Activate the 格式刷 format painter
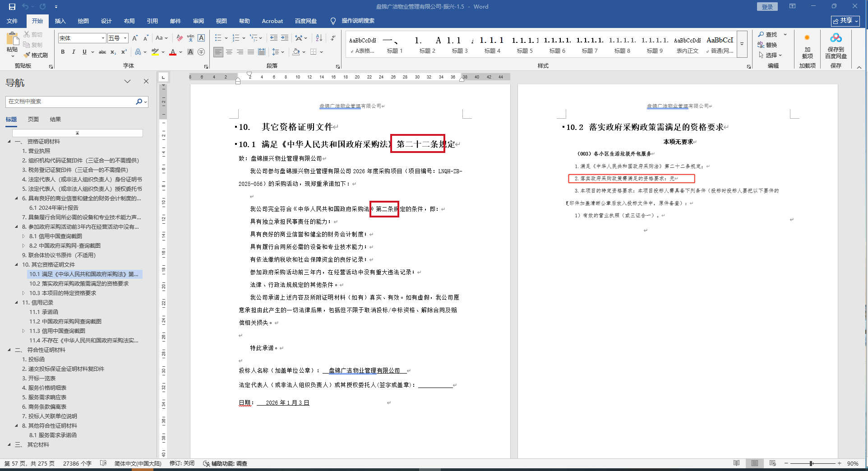 coord(36,55)
